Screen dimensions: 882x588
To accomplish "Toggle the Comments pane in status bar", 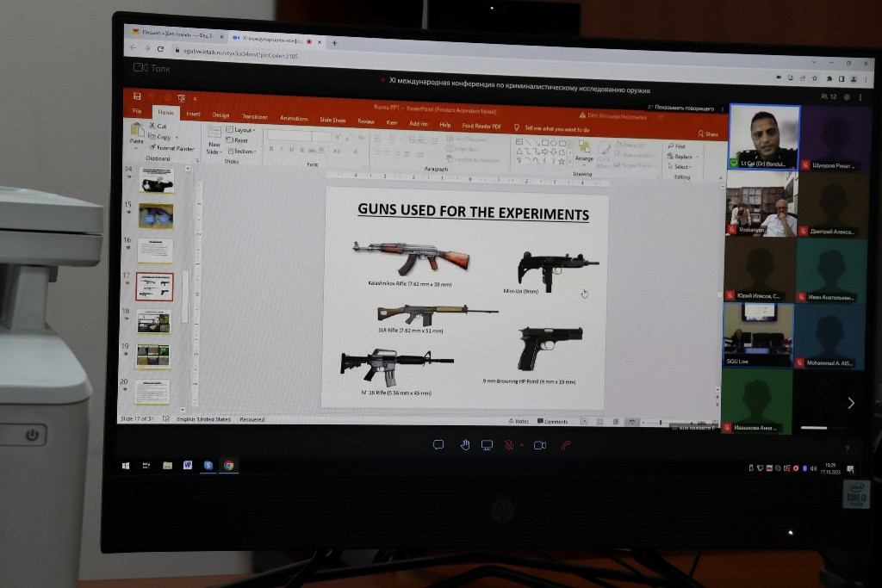I will (552, 422).
